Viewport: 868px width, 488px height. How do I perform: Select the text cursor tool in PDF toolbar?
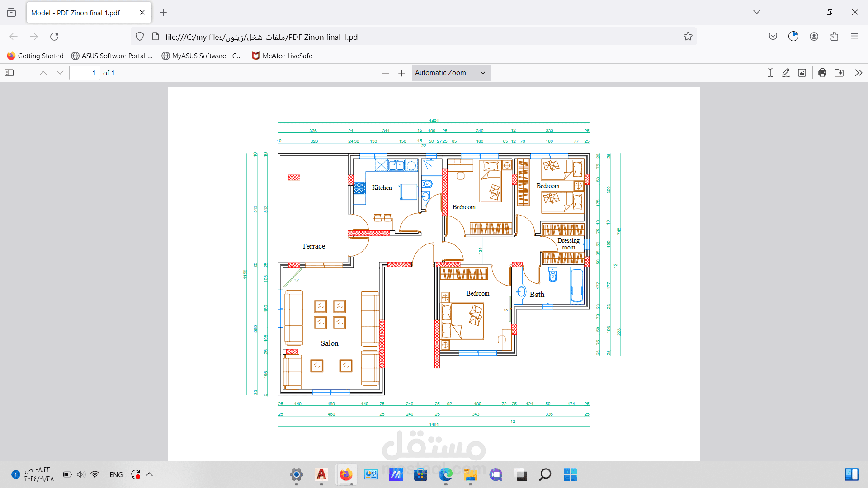(x=770, y=73)
